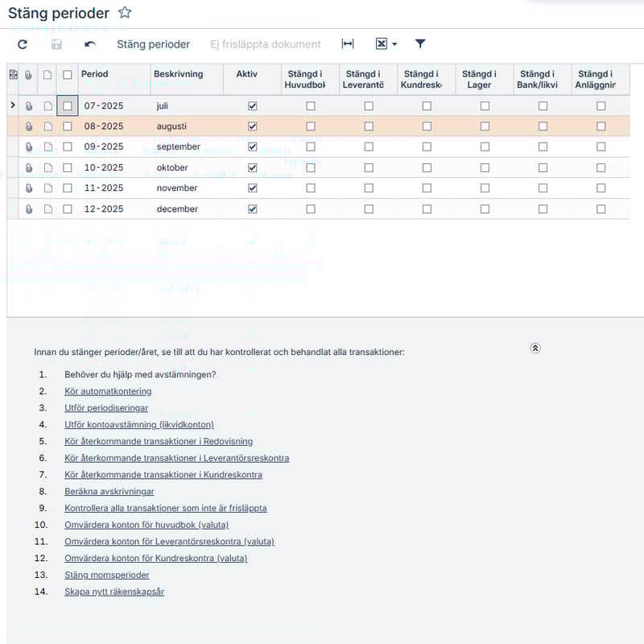This screenshot has height=644, width=644.
Task: Sort by the Period column header
Action: point(95,74)
